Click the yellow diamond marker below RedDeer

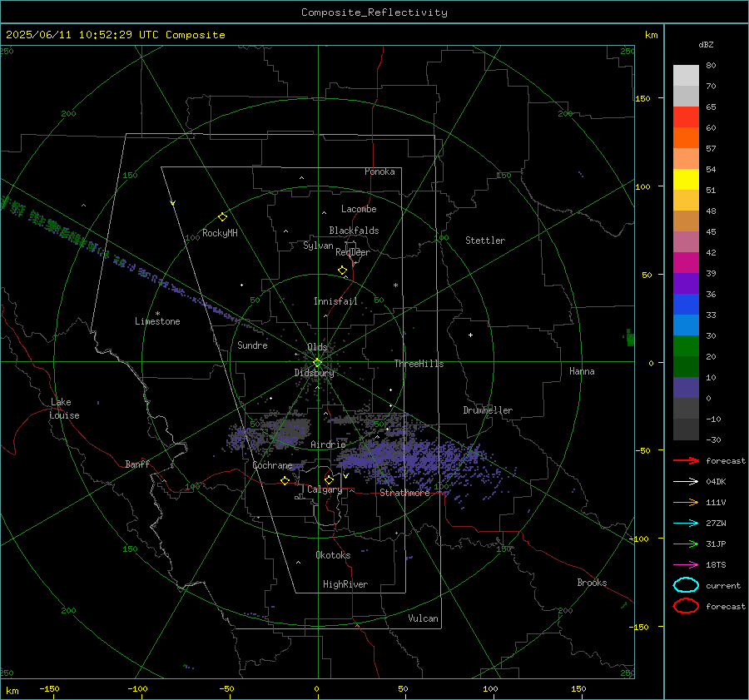(x=343, y=271)
